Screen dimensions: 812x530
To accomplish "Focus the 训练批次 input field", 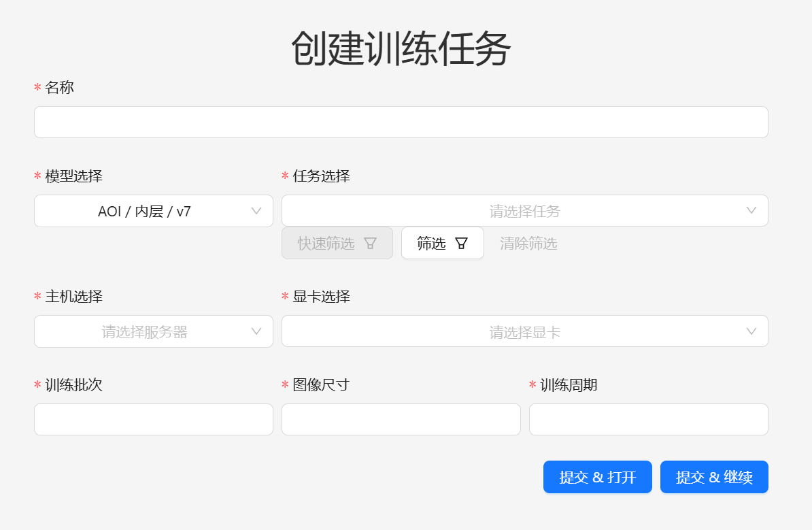I will tap(153, 420).
